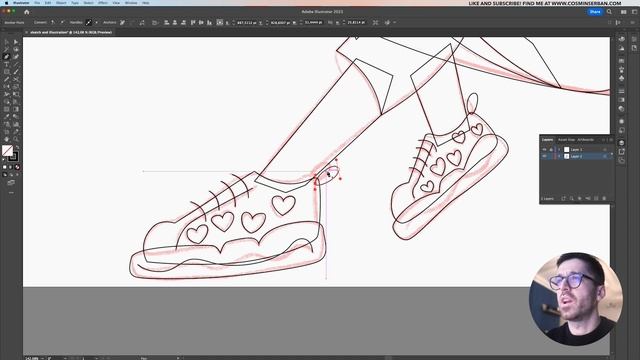Open the Edit Toolbar three-dots button

11,192
